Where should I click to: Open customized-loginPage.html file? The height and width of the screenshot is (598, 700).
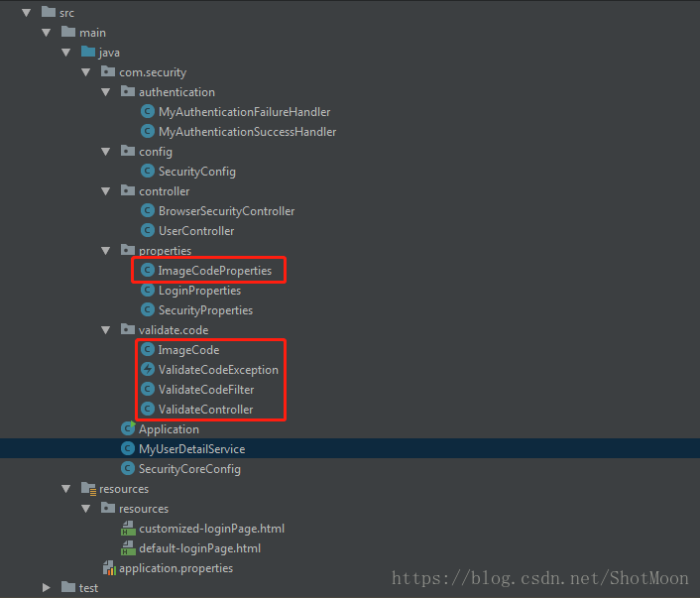(x=211, y=529)
